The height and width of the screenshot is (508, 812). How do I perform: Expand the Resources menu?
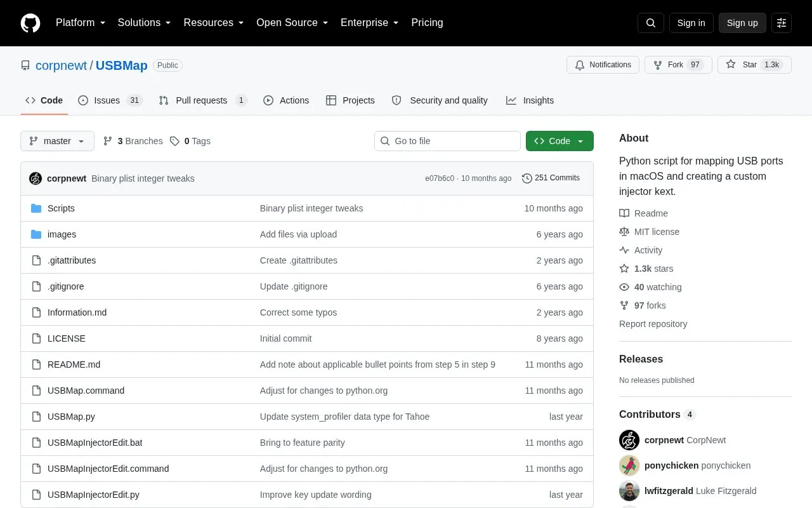pyautogui.click(x=214, y=23)
